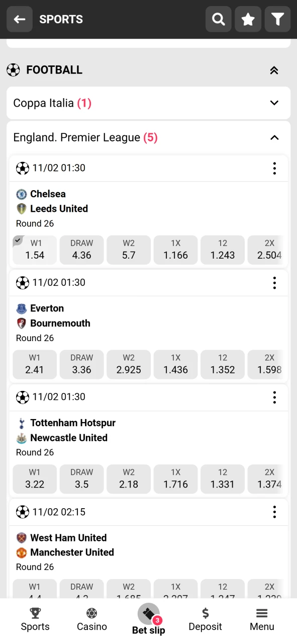
Task: Click the Everton team name
Action: [47, 308]
